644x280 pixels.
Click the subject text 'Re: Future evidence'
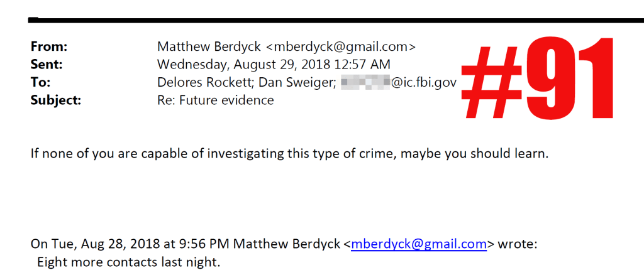coord(215,100)
